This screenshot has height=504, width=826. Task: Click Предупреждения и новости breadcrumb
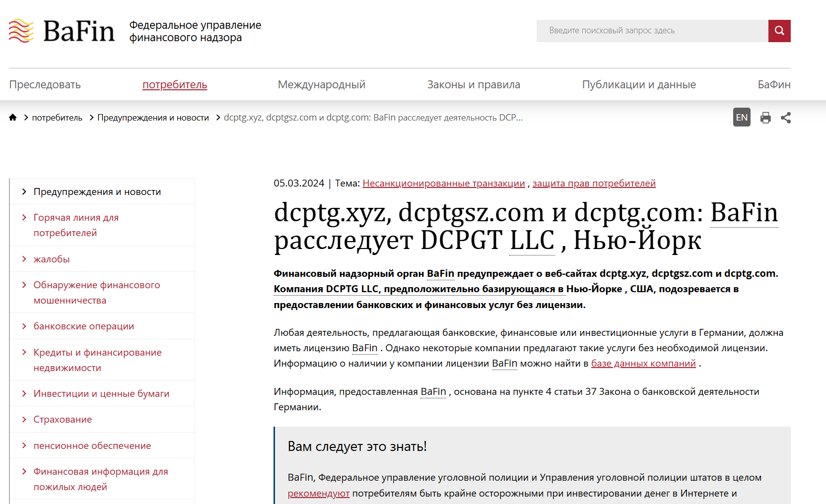[153, 118]
